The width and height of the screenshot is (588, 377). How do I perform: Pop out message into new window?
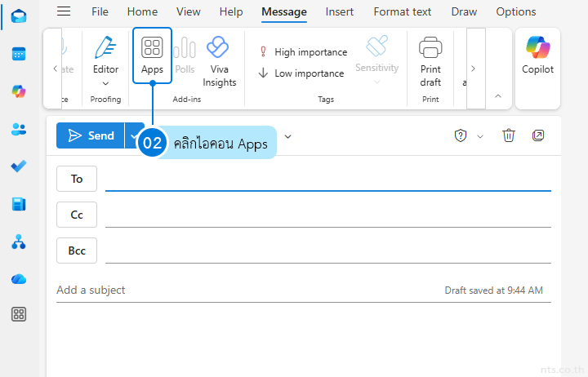pos(538,135)
